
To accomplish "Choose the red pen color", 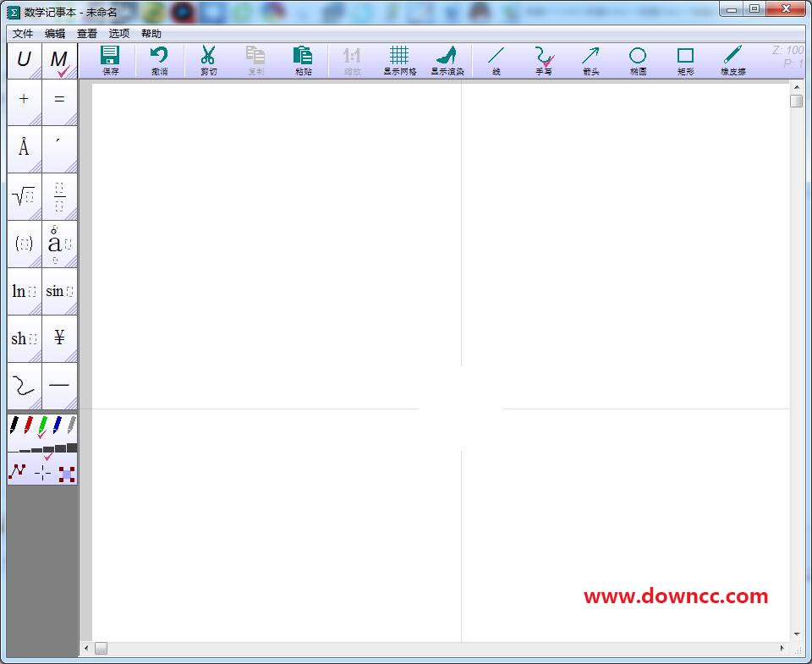I will pyautogui.click(x=29, y=425).
